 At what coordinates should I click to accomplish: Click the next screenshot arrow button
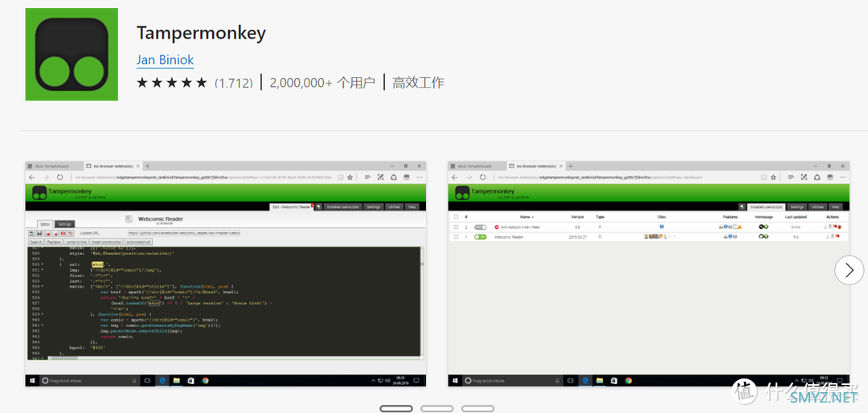click(x=850, y=270)
